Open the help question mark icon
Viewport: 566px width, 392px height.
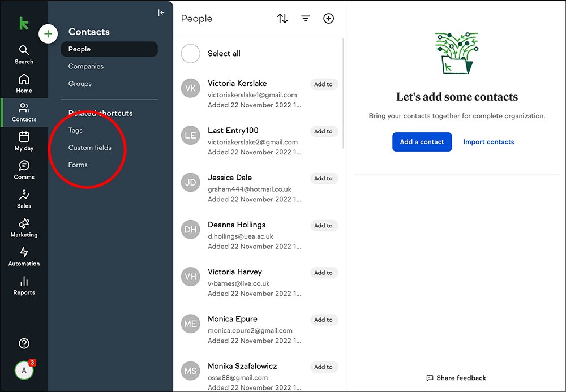click(24, 343)
